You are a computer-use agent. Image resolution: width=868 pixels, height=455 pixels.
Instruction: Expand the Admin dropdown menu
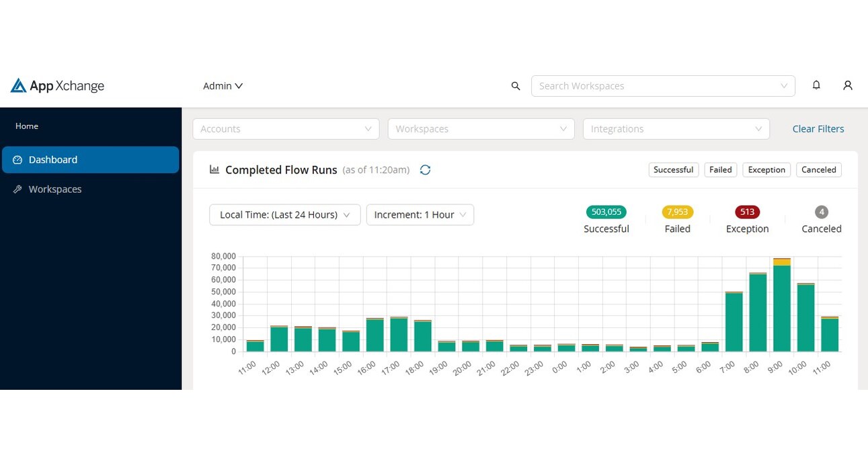[223, 86]
